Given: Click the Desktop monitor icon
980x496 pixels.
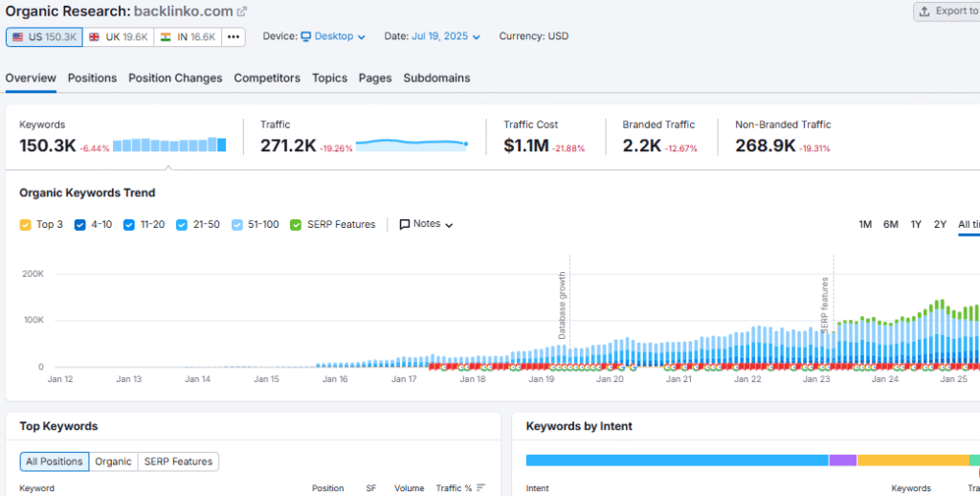Looking at the screenshot, I should point(305,36).
